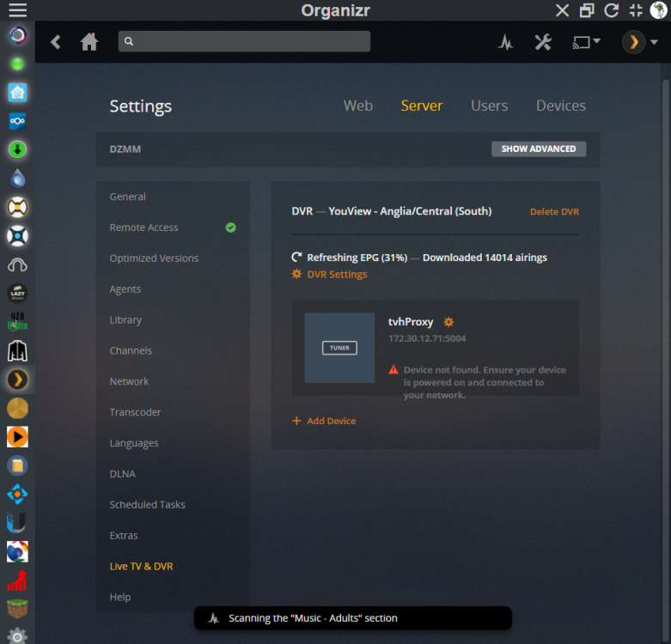This screenshot has height=644, width=671.
Task: Open Plex settings wrench icon
Action: click(543, 42)
